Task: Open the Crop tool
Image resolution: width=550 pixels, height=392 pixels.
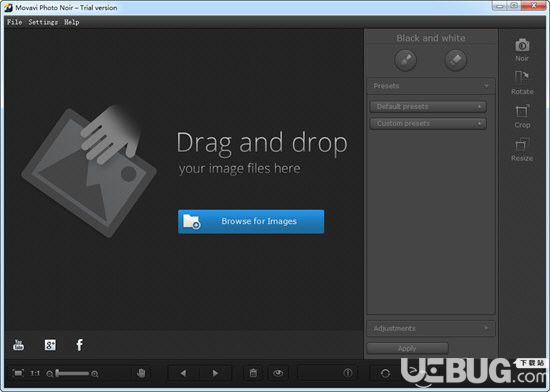Action: pos(522,116)
